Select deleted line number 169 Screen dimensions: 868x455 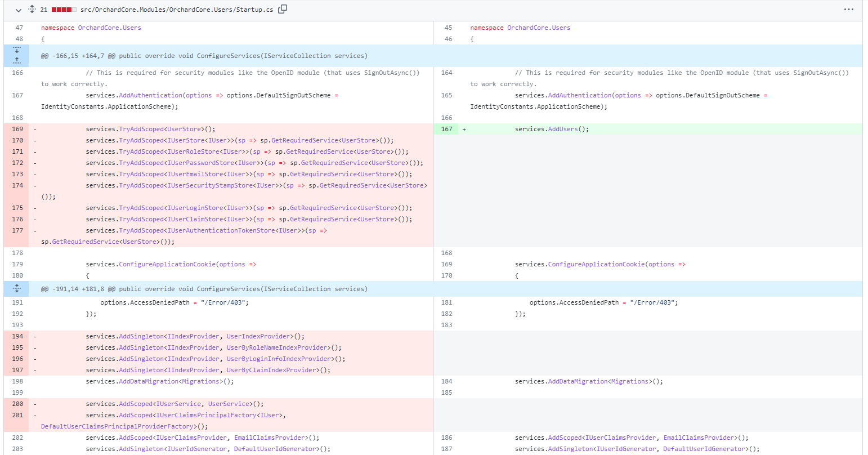[17, 129]
